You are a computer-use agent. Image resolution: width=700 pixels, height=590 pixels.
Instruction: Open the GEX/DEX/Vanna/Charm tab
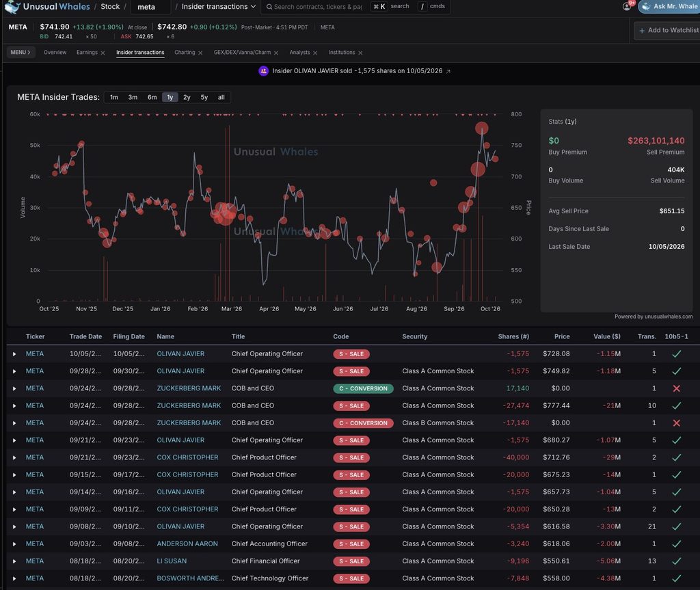pos(242,52)
